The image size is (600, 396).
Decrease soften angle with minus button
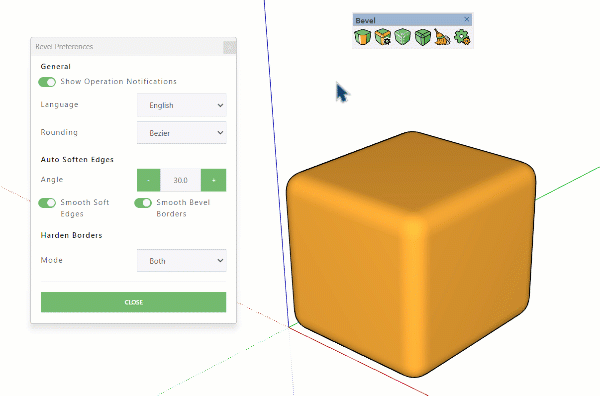pyautogui.click(x=148, y=180)
